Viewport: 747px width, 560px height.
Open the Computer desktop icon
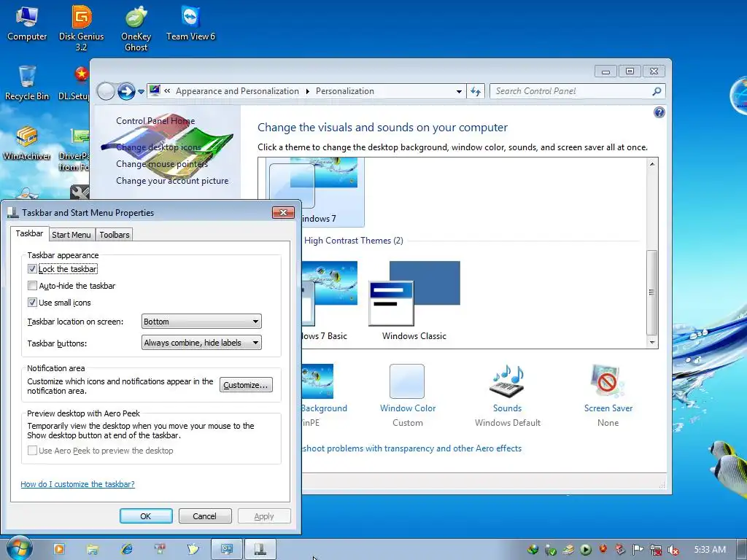[x=27, y=23]
